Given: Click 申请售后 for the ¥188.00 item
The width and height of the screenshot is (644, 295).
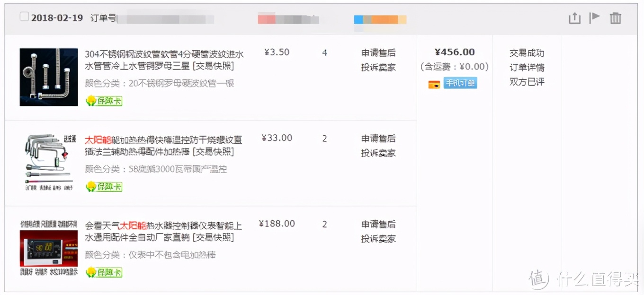Looking at the screenshot, I should 378,224.
